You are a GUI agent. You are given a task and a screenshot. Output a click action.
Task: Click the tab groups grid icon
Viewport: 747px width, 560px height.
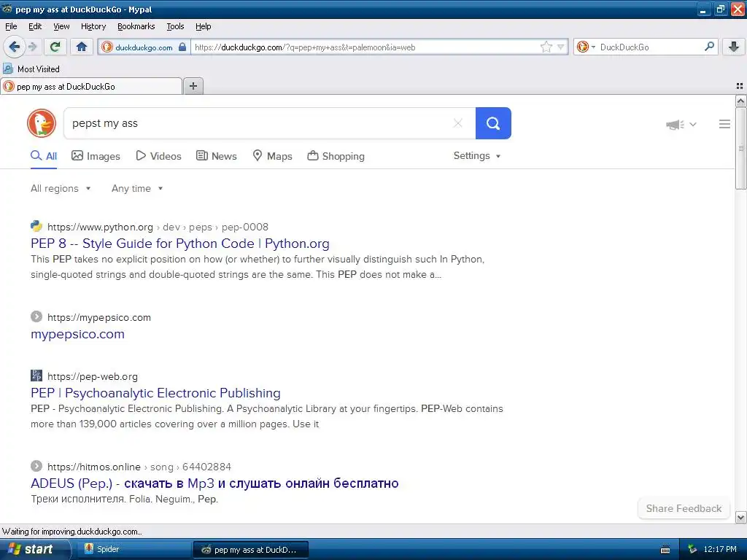pos(740,86)
